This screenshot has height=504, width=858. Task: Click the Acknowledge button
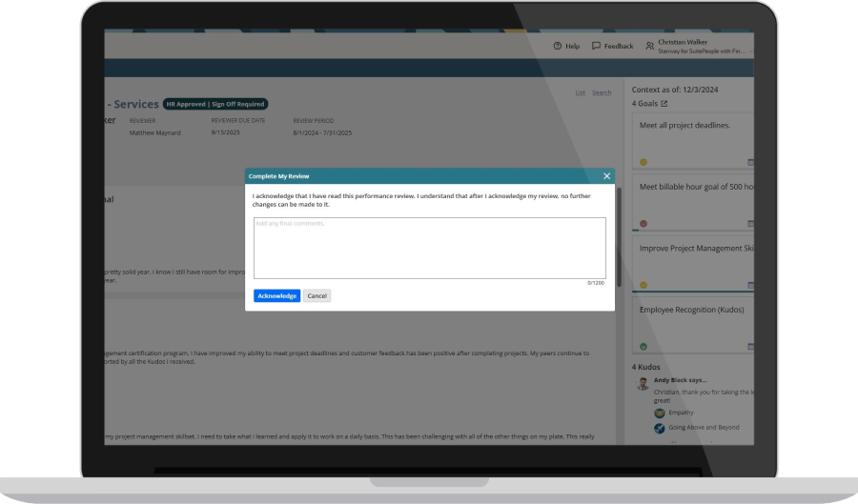(276, 296)
